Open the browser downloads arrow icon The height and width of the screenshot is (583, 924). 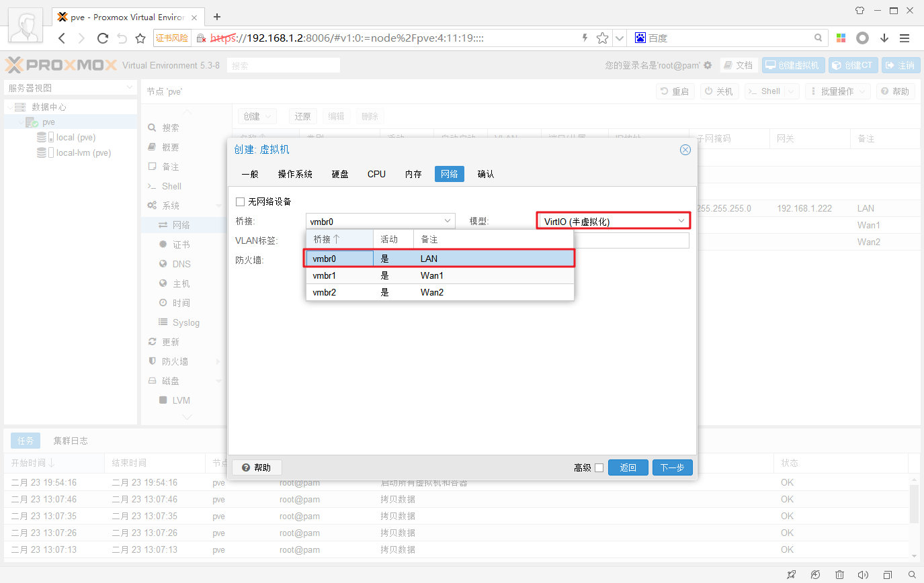point(884,38)
